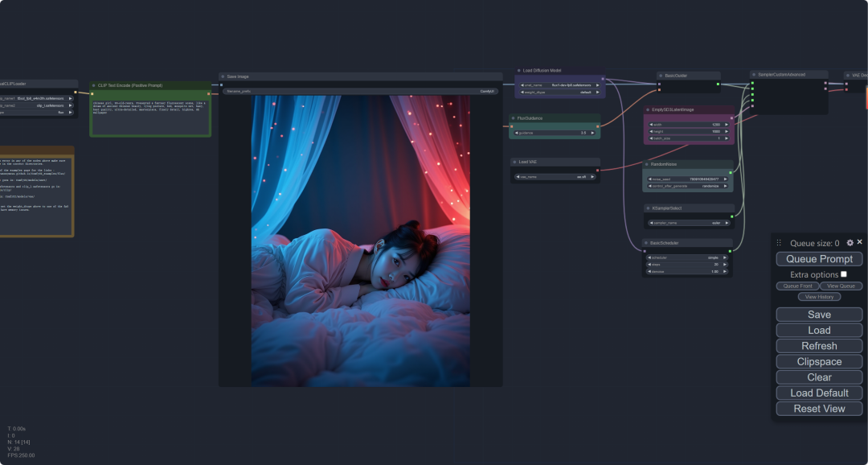Decrease denoise with its left arrow

point(649,272)
